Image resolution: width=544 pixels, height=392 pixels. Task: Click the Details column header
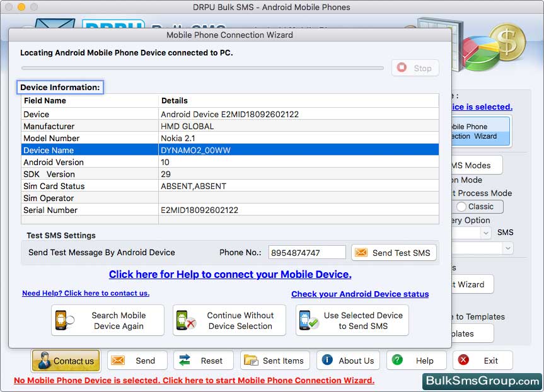[x=299, y=101]
